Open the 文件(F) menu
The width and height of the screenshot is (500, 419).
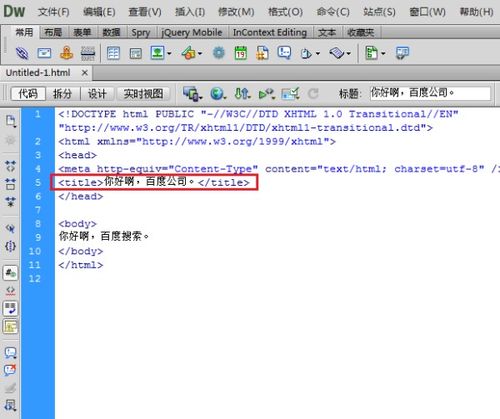point(54,12)
